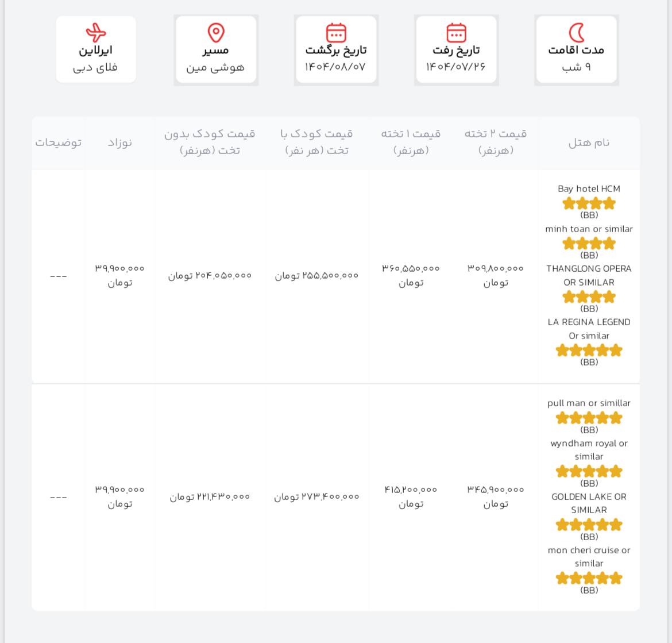
Task: Click the Bay hotel HCM hotel name
Action: click(x=589, y=188)
